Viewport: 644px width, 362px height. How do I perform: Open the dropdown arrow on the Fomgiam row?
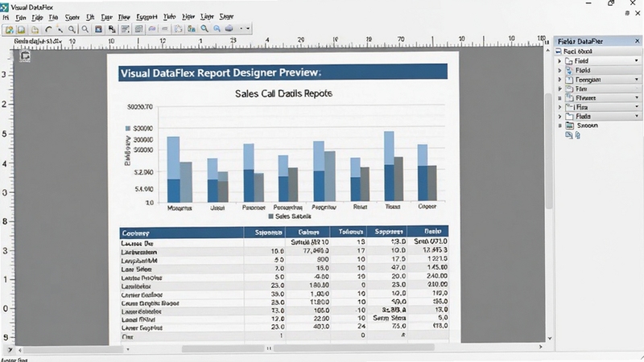(637, 80)
